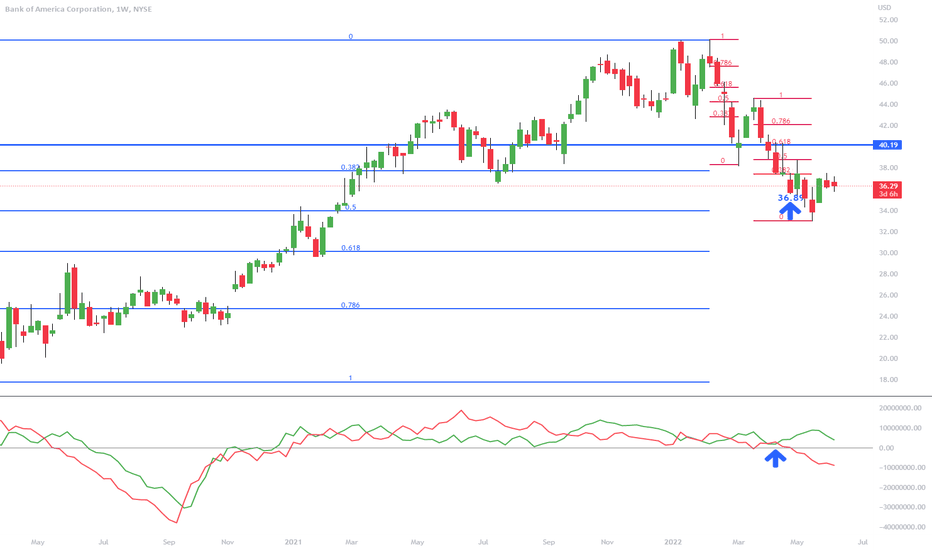The height and width of the screenshot is (550, 932).
Task: Select the blue 36.89 text annotation
Action: 791,197
